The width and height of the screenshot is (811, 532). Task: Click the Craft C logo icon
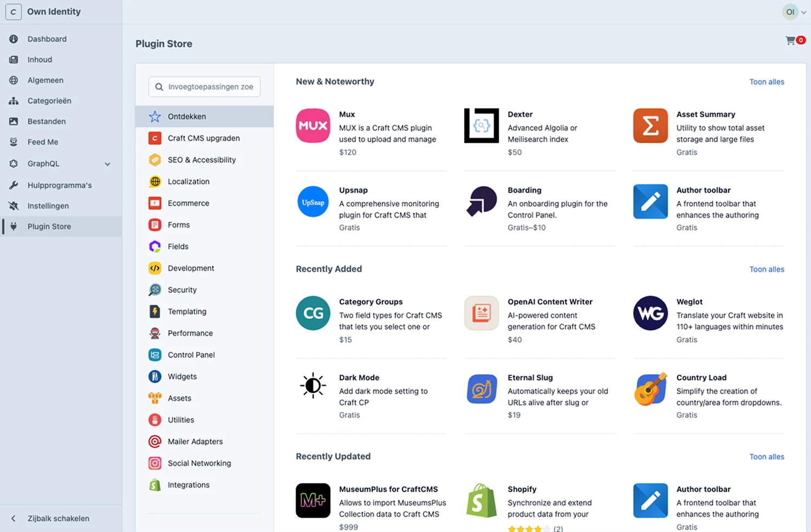coord(13,12)
